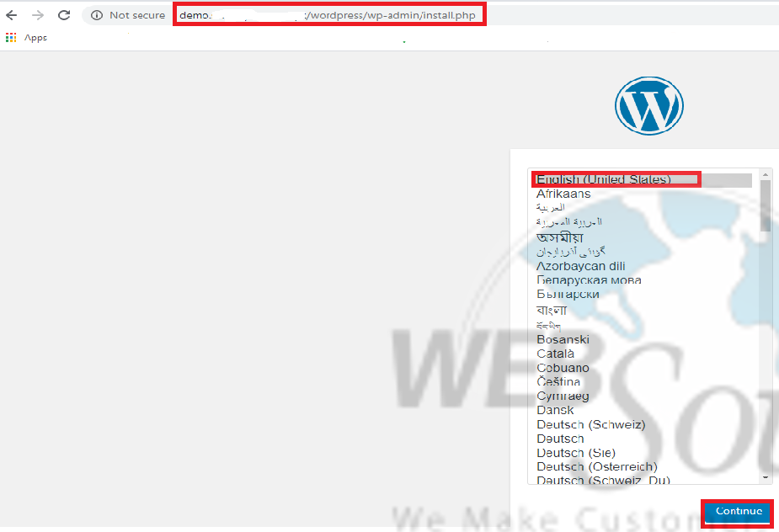Pick Čeština in the language list
Viewport: 779px width, 532px height.
tap(558, 382)
